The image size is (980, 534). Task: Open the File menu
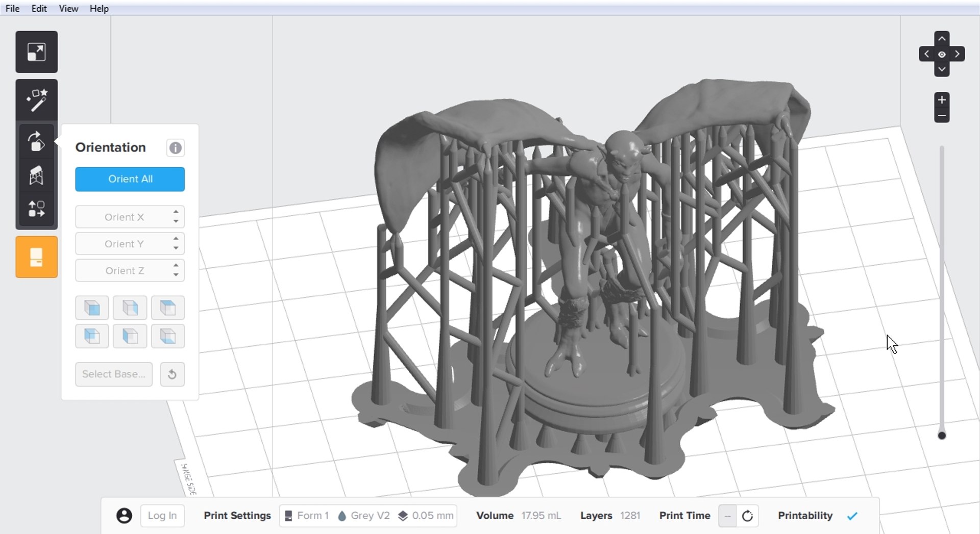12,8
